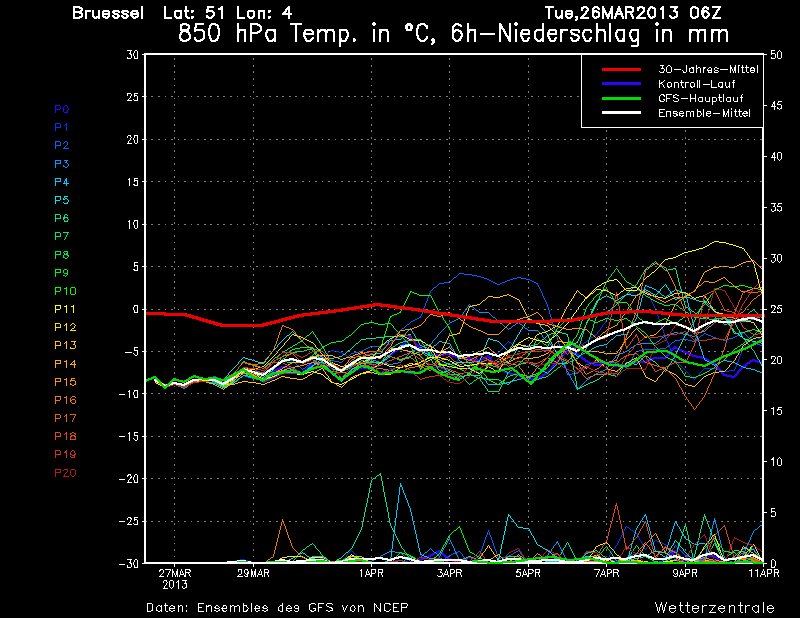
Task: Click the 1APR date axis label
Action: [371, 574]
